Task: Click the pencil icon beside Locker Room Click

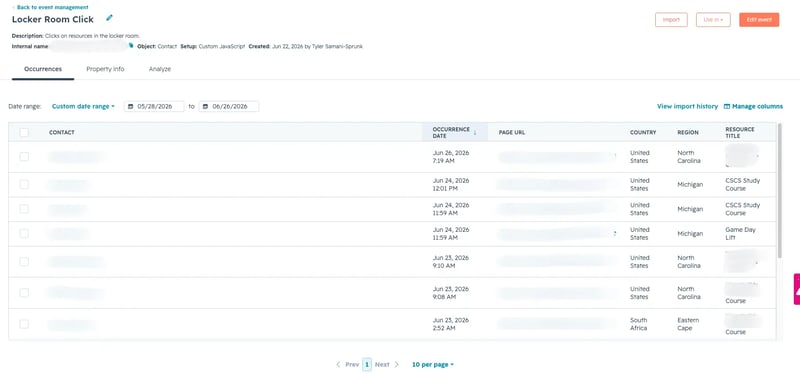Action: 109,18
